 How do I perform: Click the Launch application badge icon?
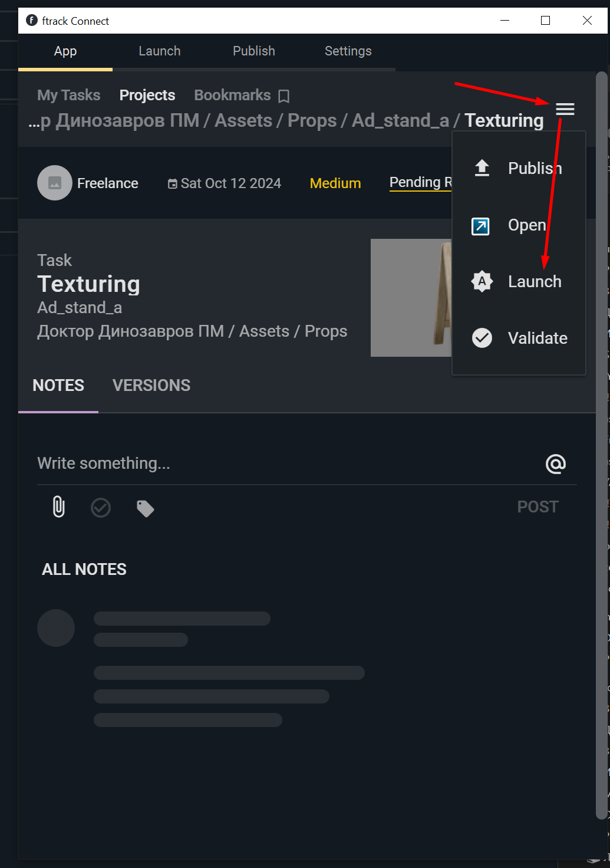coord(482,281)
